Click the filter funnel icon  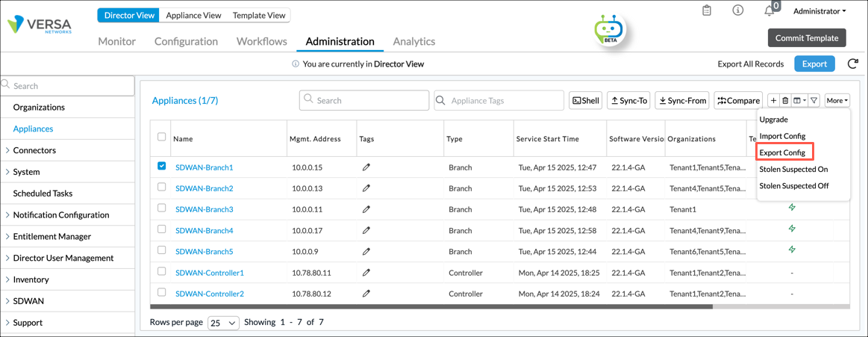pos(814,100)
